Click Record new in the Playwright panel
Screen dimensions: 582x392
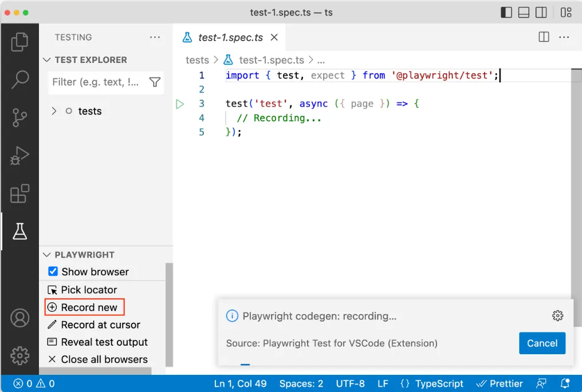point(84,307)
